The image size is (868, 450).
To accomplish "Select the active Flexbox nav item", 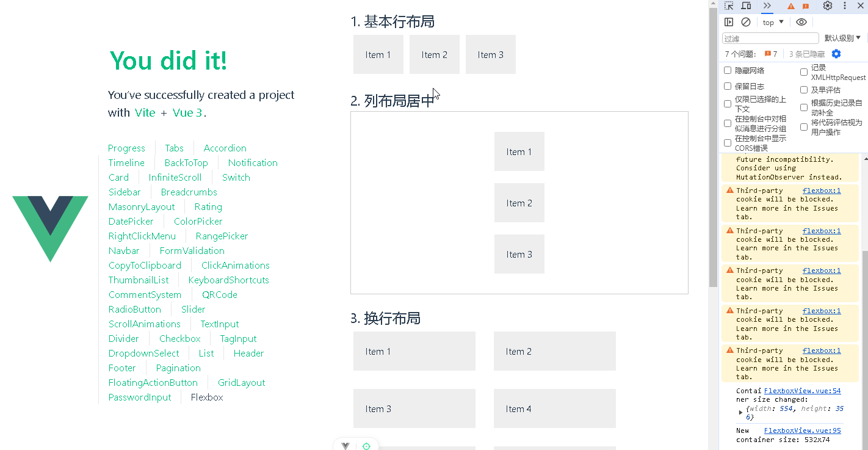I will (x=207, y=397).
